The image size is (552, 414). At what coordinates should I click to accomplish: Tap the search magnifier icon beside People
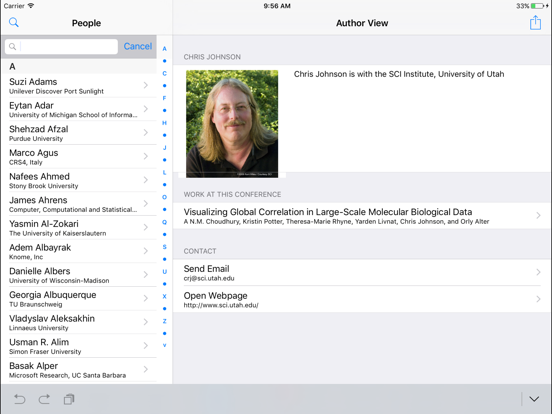[x=14, y=23]
